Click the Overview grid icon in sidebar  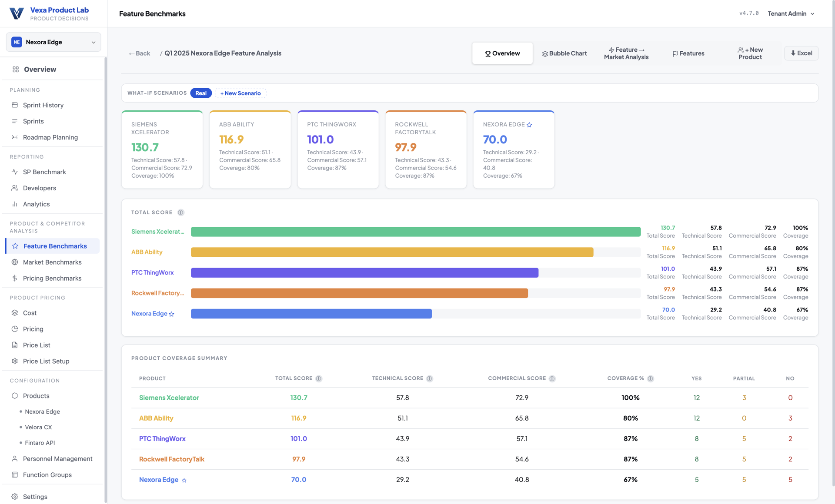(16, 70)
